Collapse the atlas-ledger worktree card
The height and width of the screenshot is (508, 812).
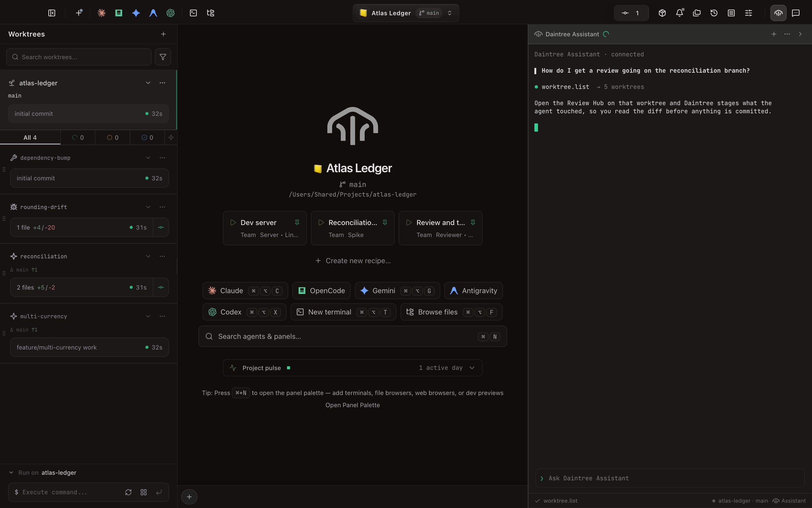148,83
